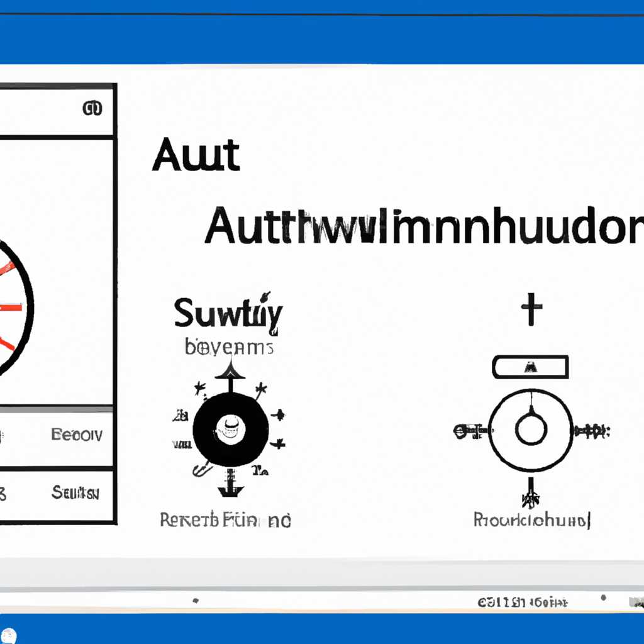
Task: Click the "Rrourdclohuubl" caption under ring
Action: point(532,520)
